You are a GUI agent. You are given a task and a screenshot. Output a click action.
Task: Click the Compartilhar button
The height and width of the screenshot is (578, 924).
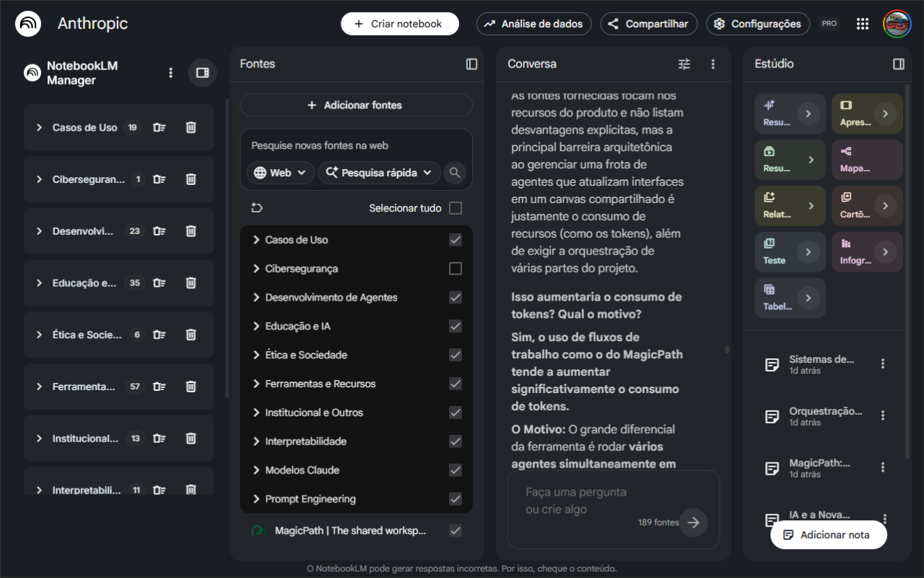(x=649, y=24)
